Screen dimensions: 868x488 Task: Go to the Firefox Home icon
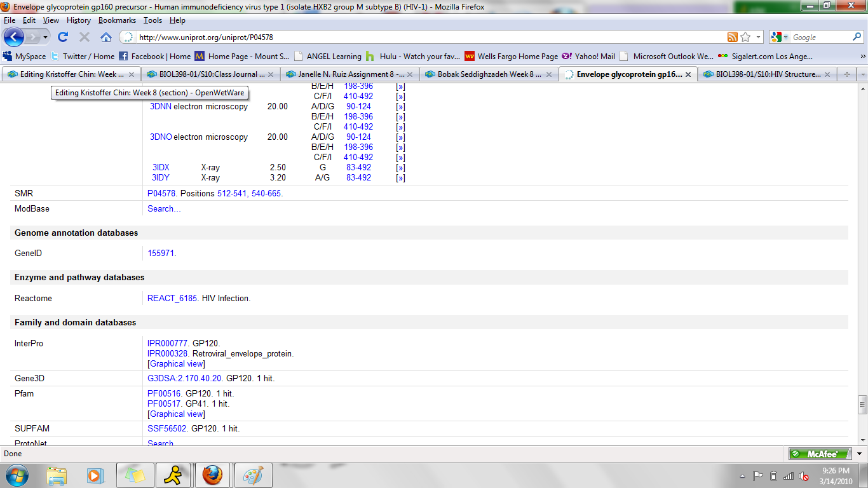(106, 37)
